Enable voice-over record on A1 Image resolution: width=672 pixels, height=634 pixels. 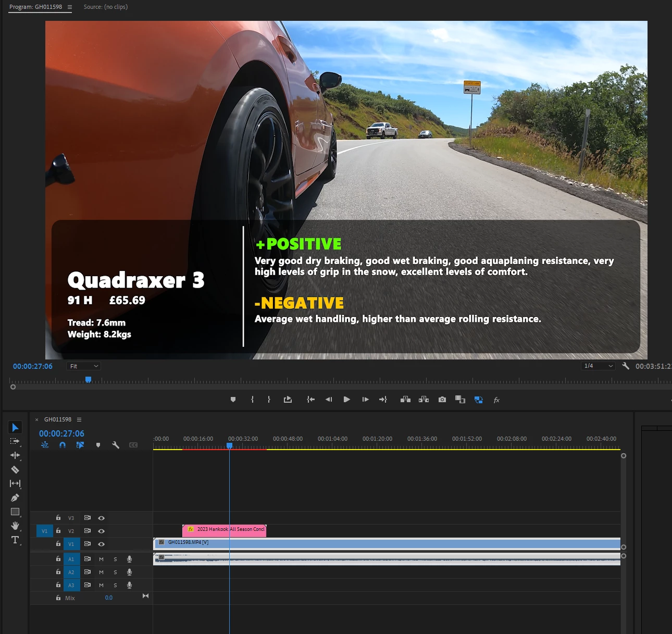pos(129,559)
